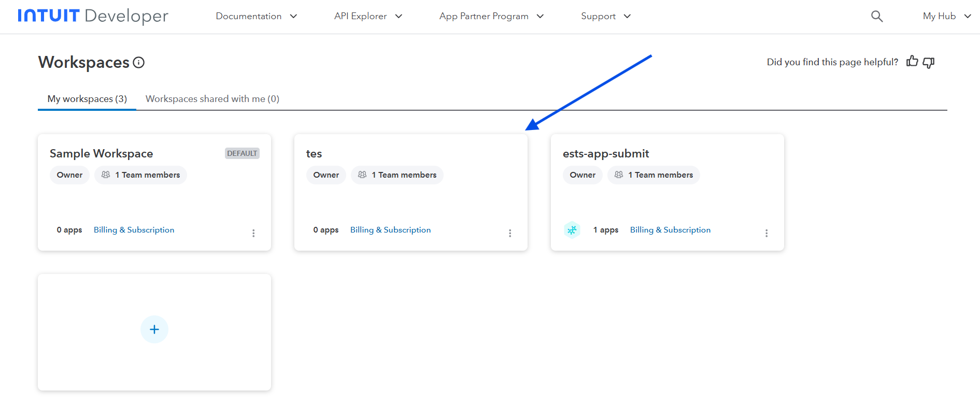Click the thumbs up helpful icon
Viewport: 980px width, 405px height.
coord(912,62)
